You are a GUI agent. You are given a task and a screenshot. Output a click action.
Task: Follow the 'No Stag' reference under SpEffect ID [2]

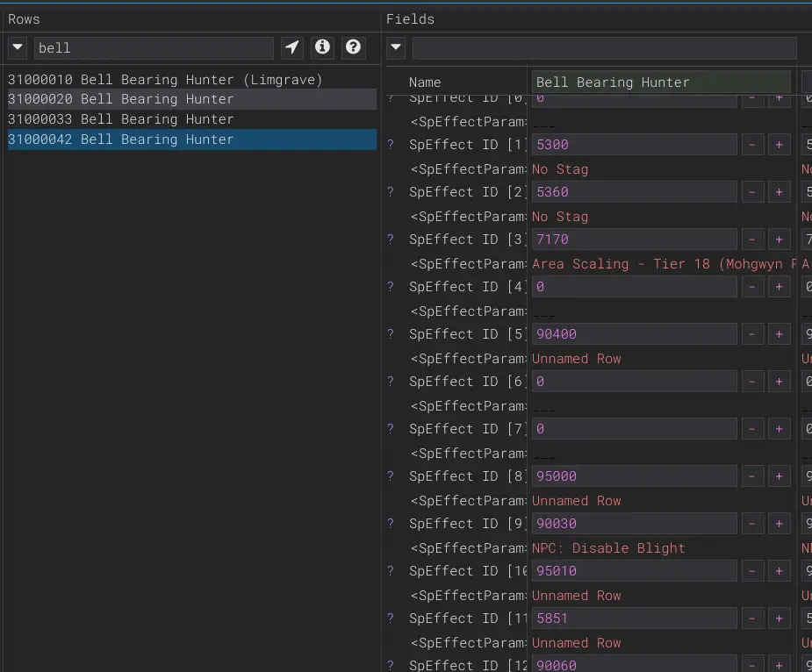[560, 217]
